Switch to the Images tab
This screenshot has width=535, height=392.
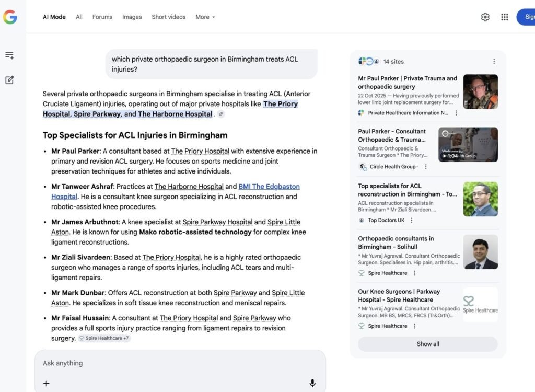[132, 17]
